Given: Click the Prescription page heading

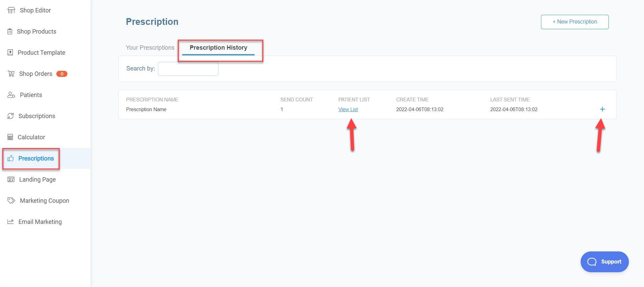Looking at the screenshot, I should click(x=152, y=22).
